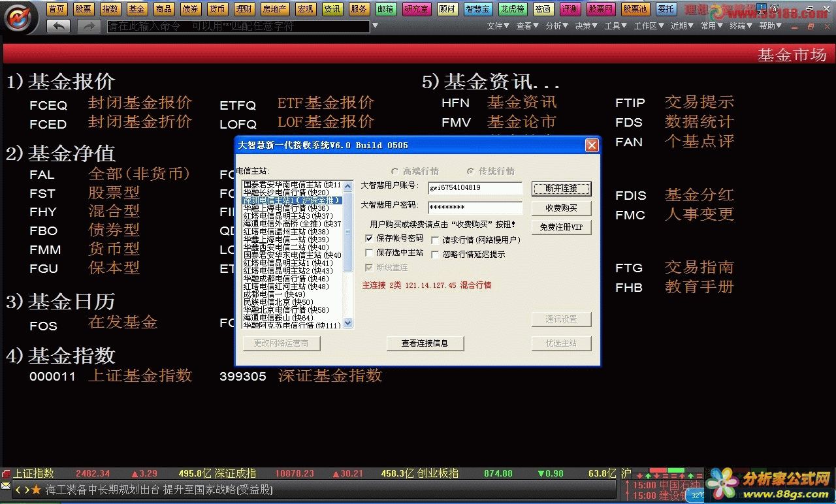Open the 首页 toolbar button
Screen dimensions: 836x504
click(57, 8)
